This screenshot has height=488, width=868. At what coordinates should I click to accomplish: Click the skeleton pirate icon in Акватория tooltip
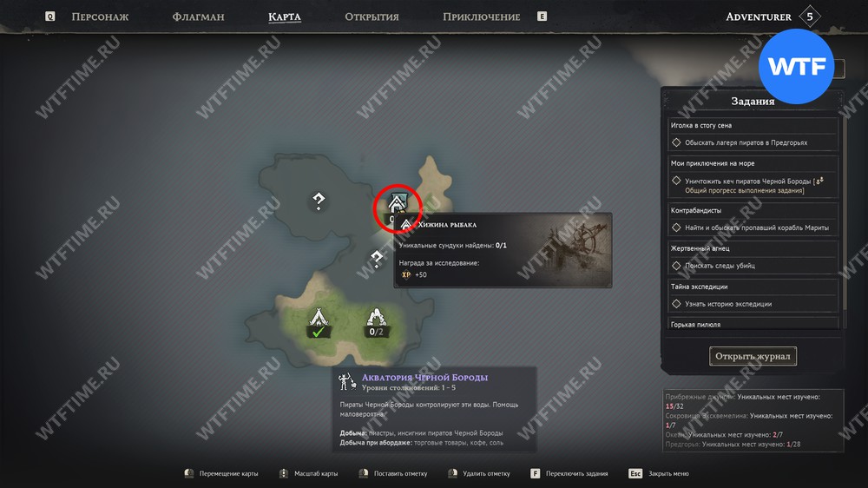347,382
